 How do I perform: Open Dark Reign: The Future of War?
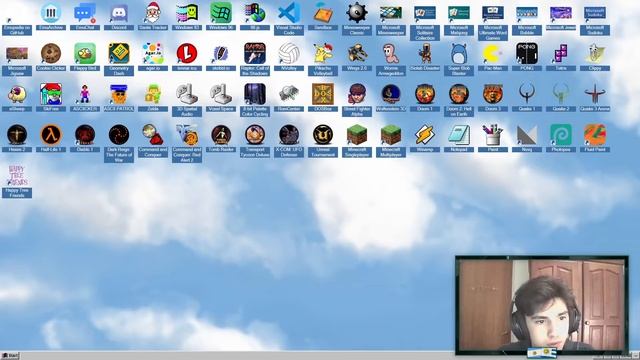click(119, 135)
